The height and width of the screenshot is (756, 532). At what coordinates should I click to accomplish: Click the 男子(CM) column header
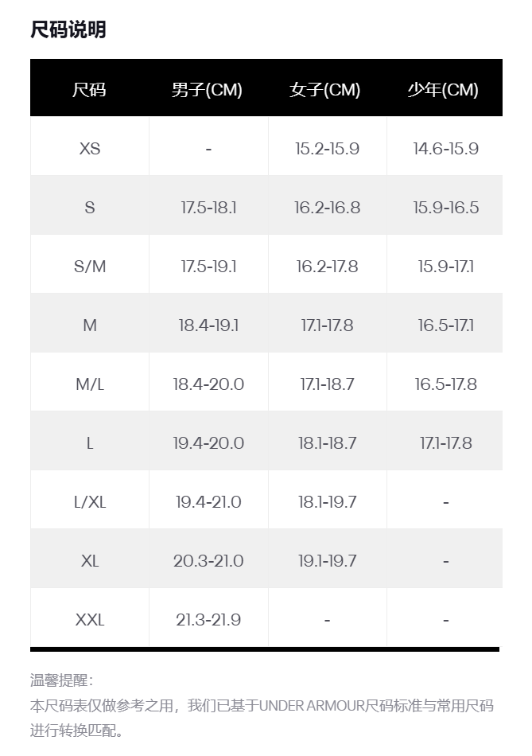208,89
